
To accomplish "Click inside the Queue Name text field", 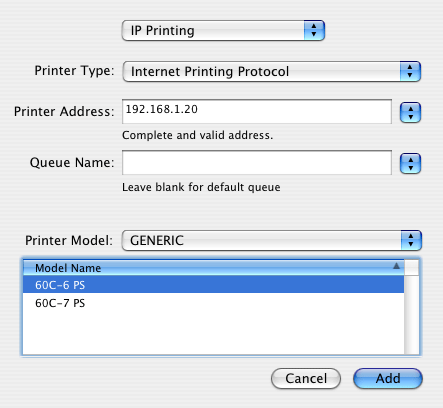I will click(257, 162).
